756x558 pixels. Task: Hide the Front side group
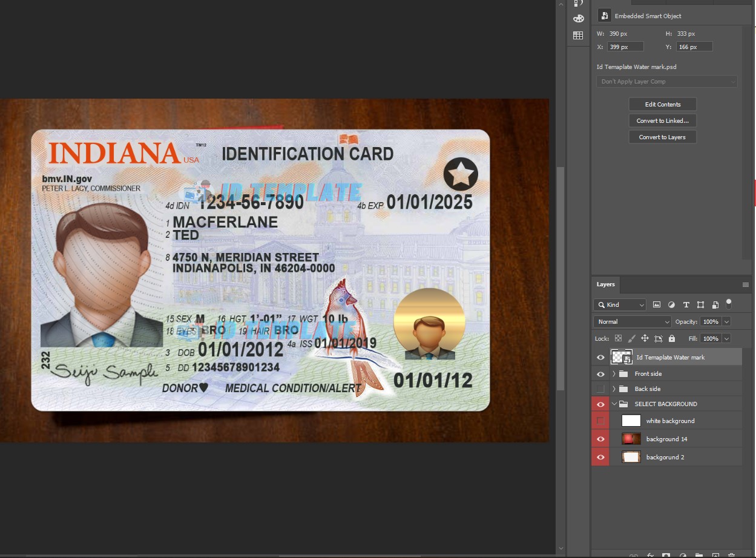(x=600, y=374)
